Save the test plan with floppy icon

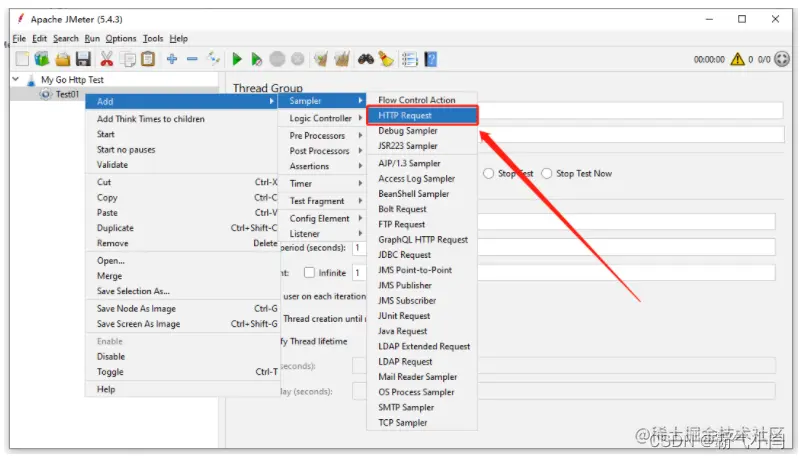83,59
